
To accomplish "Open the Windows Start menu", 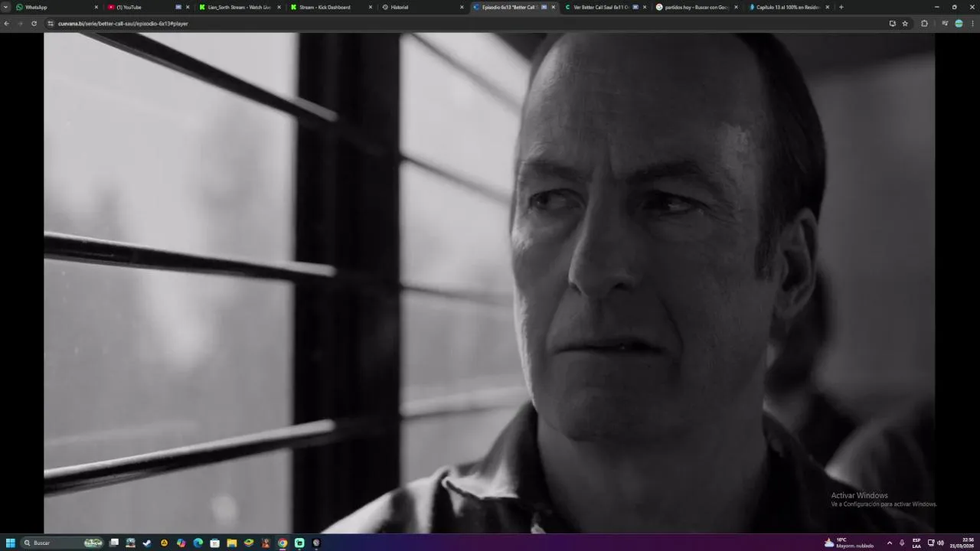I will coord(11,543).
